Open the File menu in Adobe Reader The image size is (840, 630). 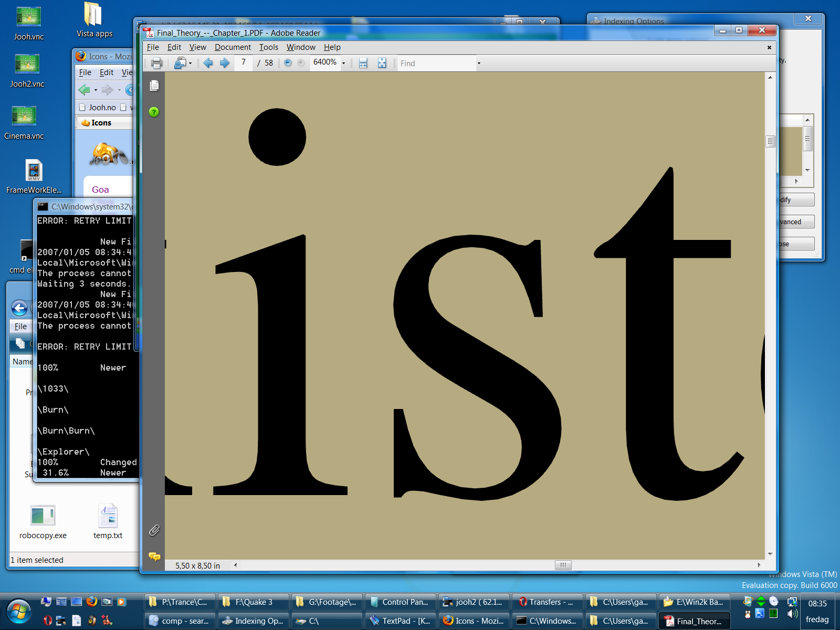click(x=153, y=47)
